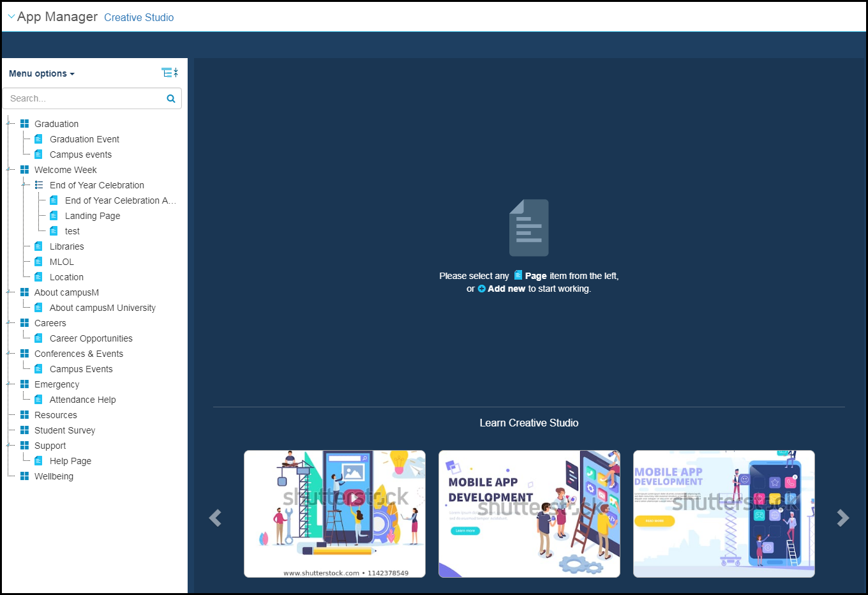Click the MLOL page icon

point(38,262)
